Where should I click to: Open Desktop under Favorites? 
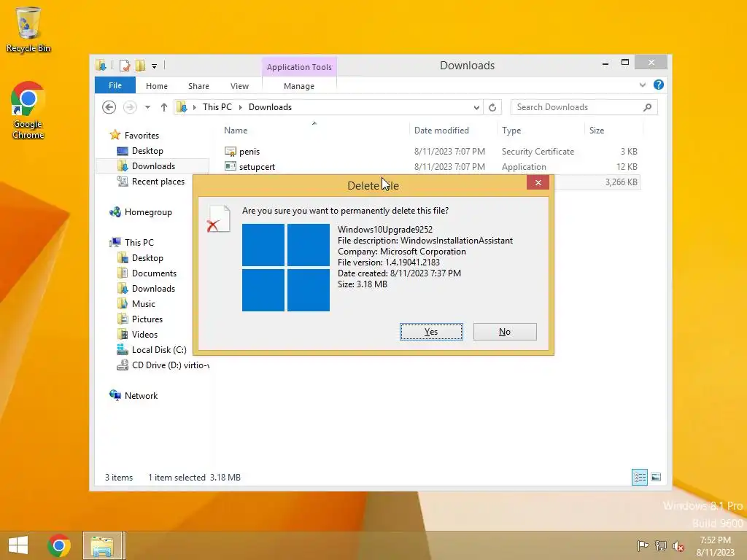point(147,151)
